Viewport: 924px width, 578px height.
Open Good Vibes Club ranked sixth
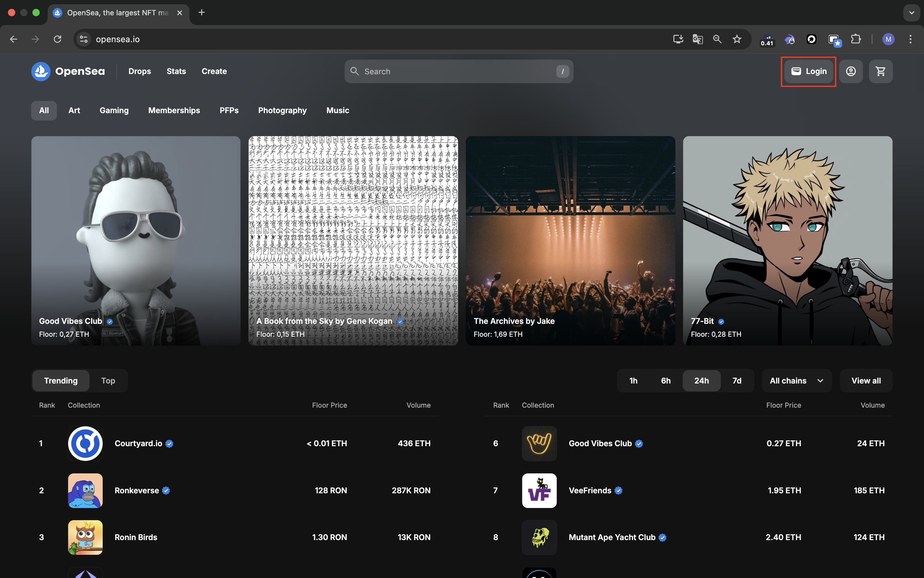pos(689,443)
